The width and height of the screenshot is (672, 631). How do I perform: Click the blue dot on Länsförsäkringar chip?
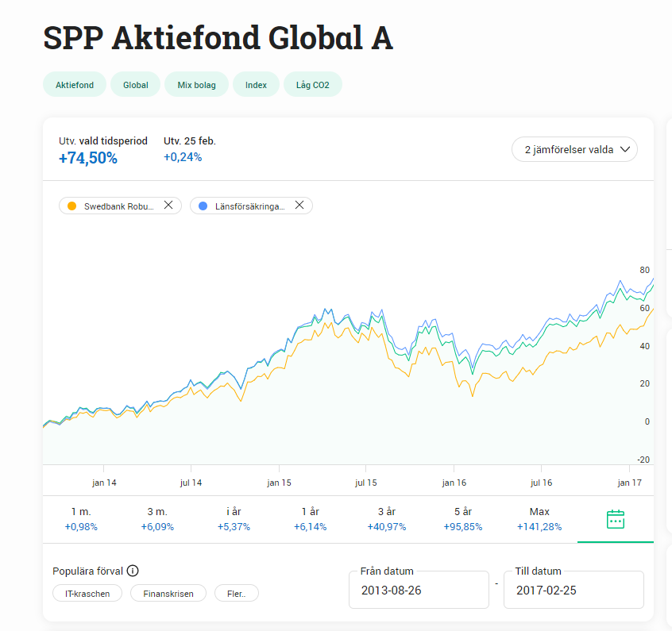click(x=203, y=206)
